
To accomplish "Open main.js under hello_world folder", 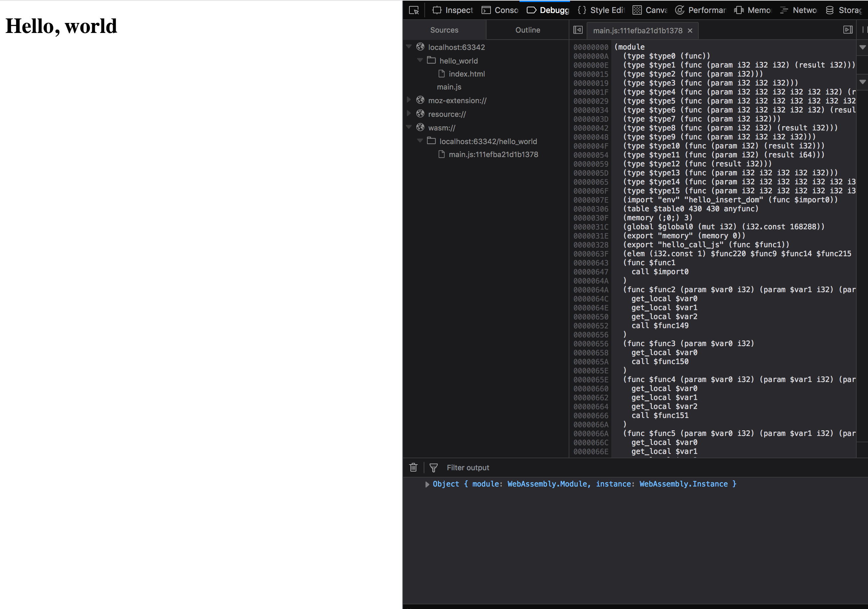I will click(x=449, y=87).
